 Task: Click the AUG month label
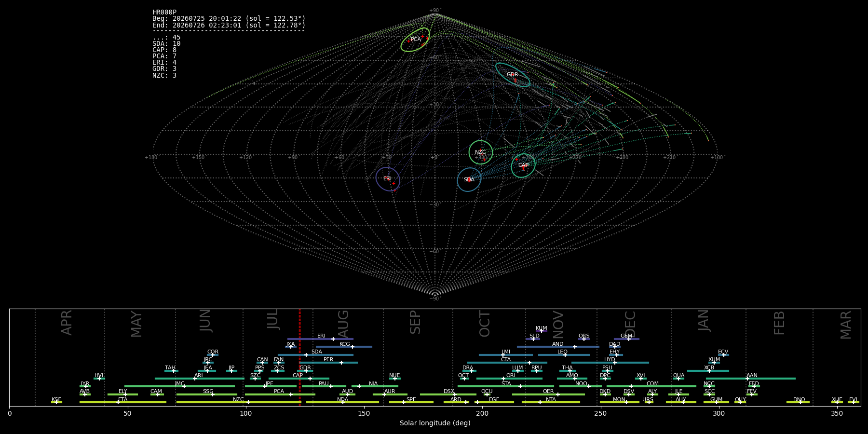[343, 325]
